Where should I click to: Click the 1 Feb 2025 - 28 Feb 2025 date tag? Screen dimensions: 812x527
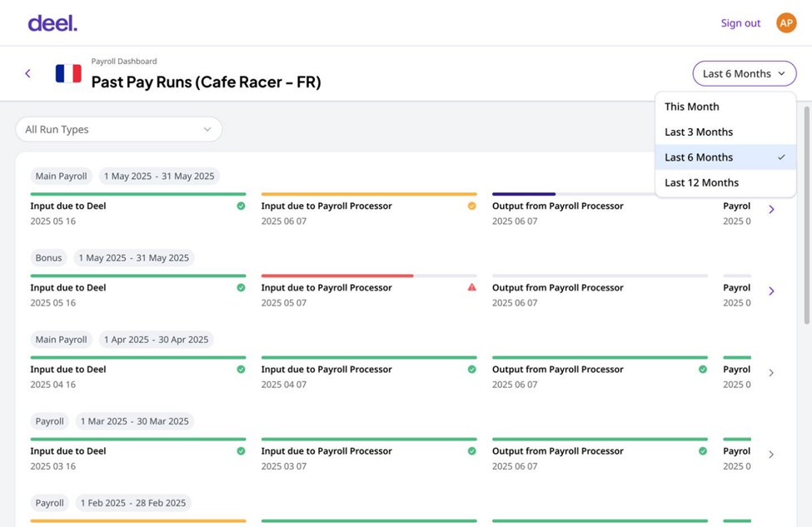pos(133,503)
